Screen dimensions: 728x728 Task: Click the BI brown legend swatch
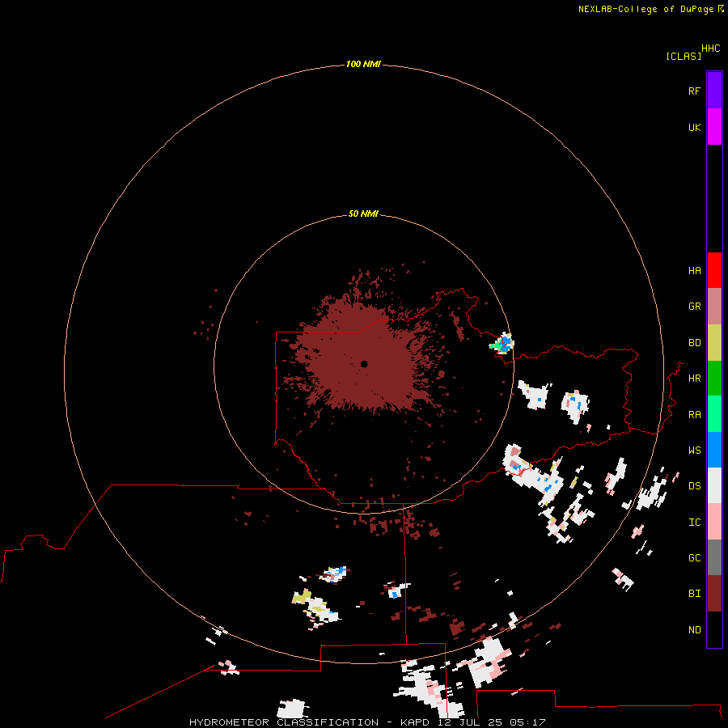pos(714,594)
